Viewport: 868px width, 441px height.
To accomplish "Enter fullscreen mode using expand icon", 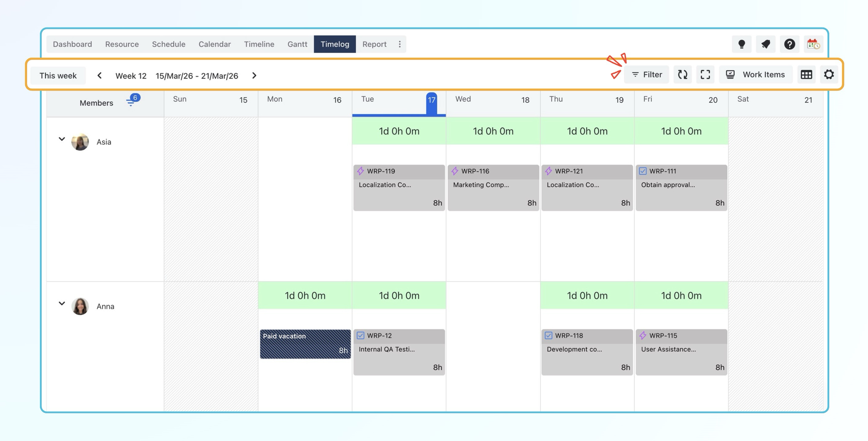I will click(x=705, y=74).
